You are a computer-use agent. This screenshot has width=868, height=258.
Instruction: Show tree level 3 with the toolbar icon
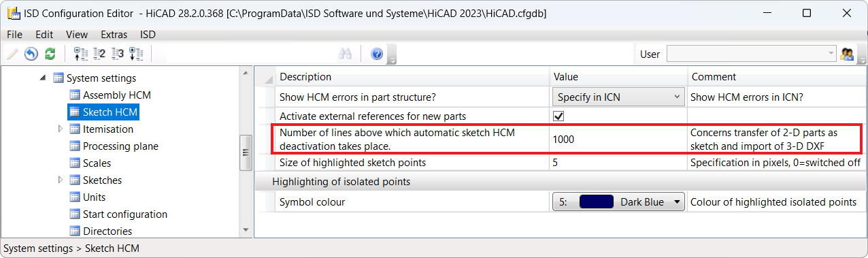pos(118,54)
